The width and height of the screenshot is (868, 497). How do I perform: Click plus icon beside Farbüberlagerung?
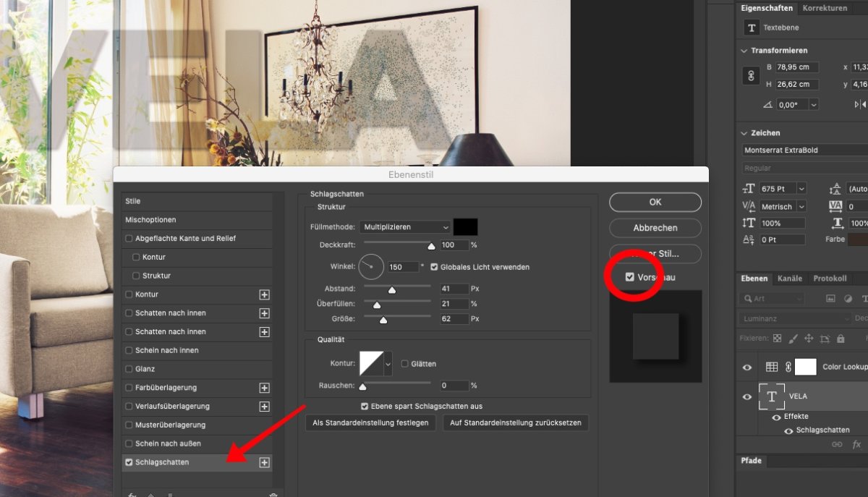pos(264,388)
